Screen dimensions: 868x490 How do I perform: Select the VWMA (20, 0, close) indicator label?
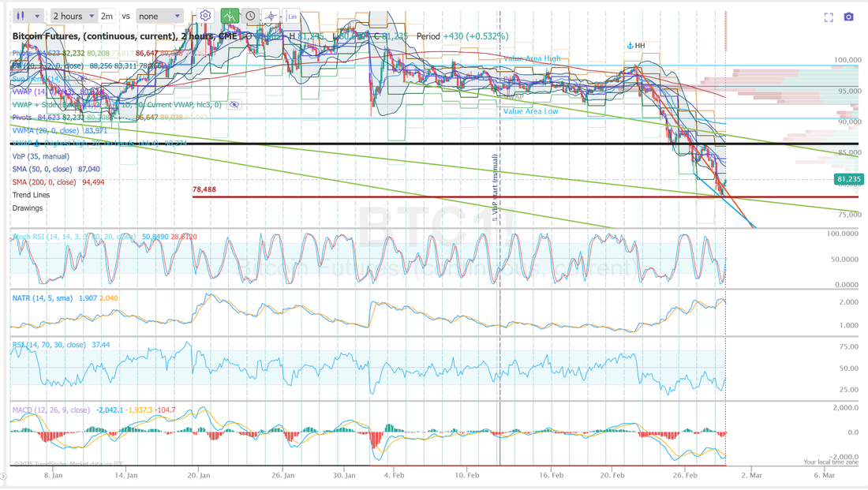click(x=46, y=130)
